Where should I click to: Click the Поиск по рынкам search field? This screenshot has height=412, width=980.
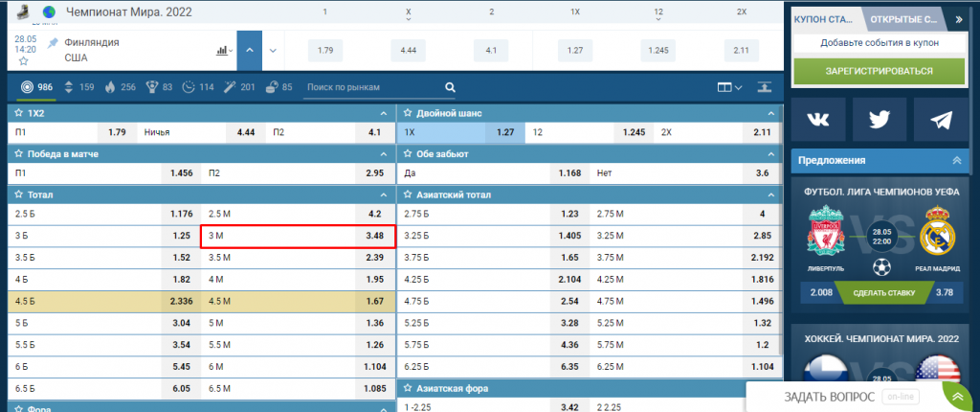coord(370,87)
